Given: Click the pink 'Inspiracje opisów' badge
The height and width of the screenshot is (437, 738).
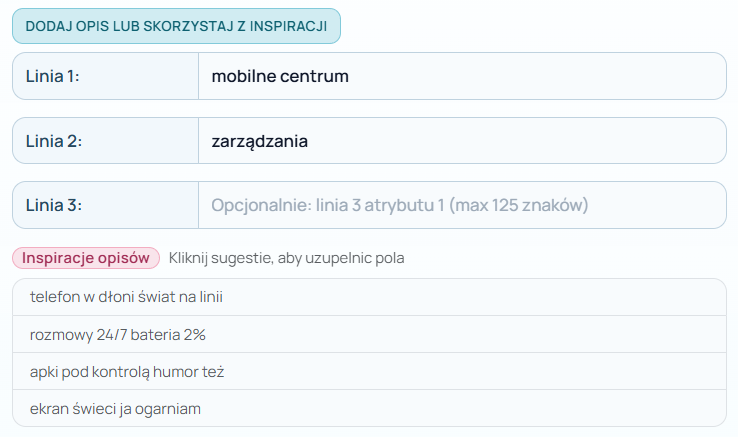Looking at the screenshot, I should pyautogui.click(x=86, y=258).
